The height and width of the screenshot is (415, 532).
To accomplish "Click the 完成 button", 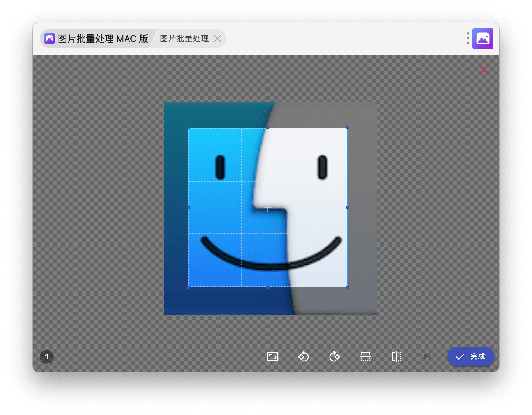I will 471,356.
